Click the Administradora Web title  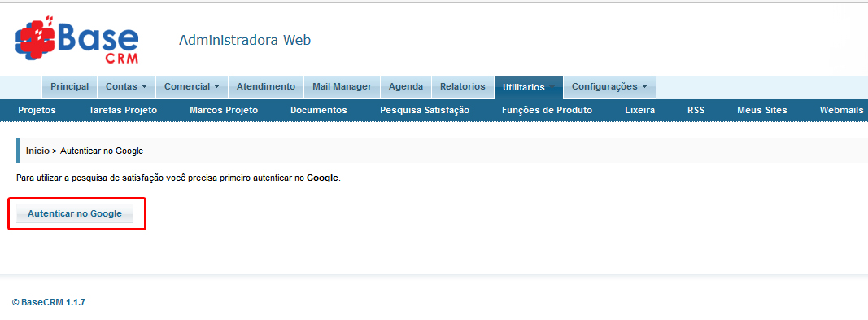click(x=245, y=40)
